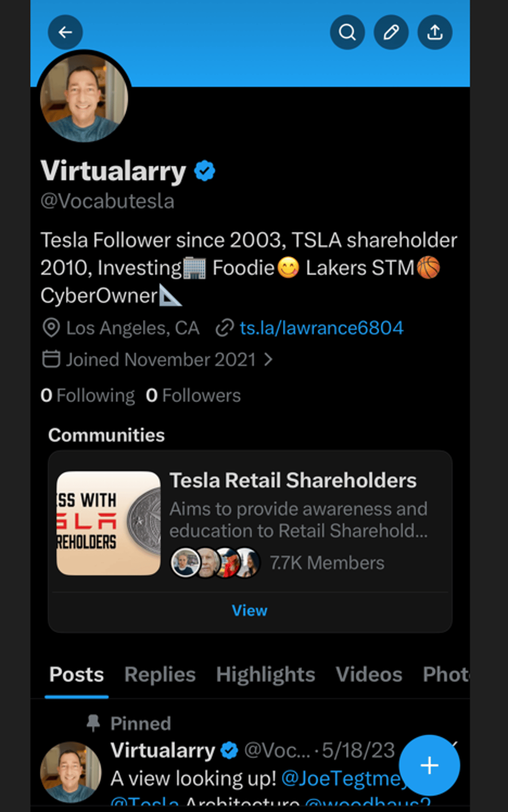Tap the share profile upload icon
The height and width of the screenshot is (812, 508).
coord(435,32)
